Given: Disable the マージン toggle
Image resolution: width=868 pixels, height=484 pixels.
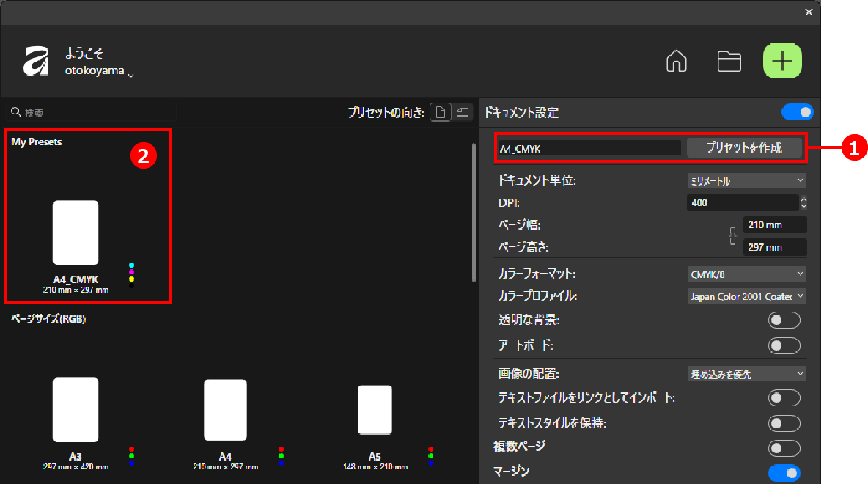Looking at the screenshot, I should (x=784, y=473).
